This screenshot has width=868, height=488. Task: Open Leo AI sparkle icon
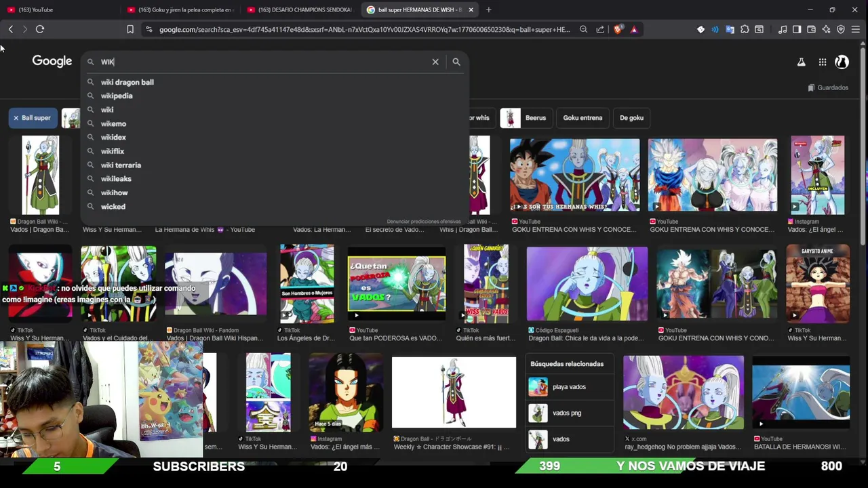(x=826, y=29)
